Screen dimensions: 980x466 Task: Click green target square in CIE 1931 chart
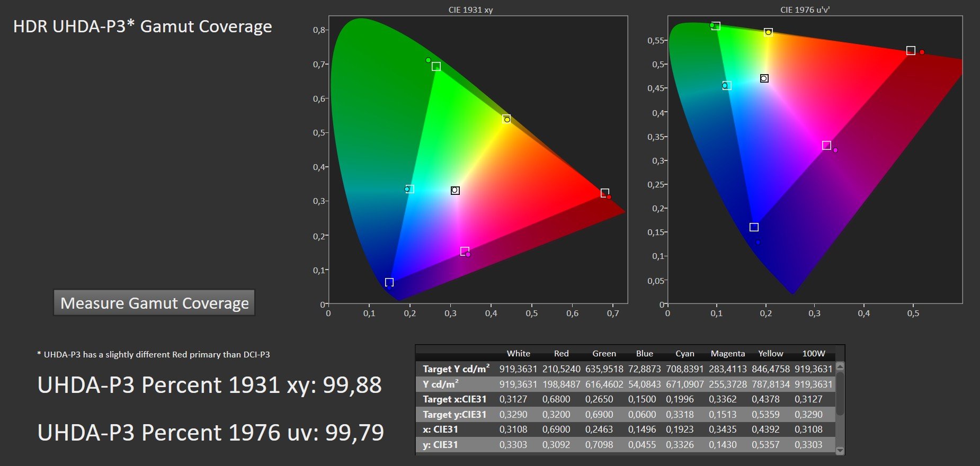point(436,66)
